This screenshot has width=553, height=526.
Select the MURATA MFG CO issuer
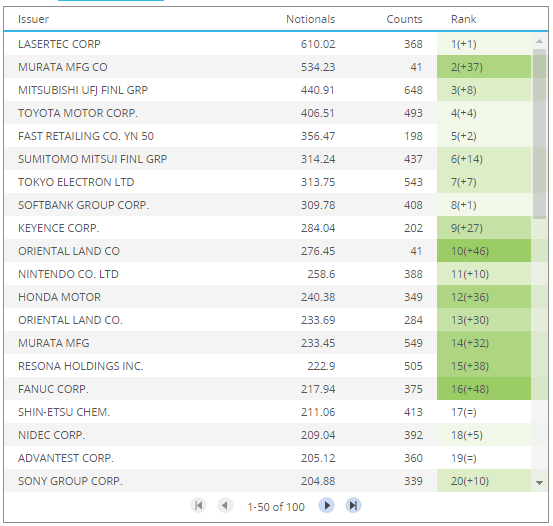[x=63, y=67]
